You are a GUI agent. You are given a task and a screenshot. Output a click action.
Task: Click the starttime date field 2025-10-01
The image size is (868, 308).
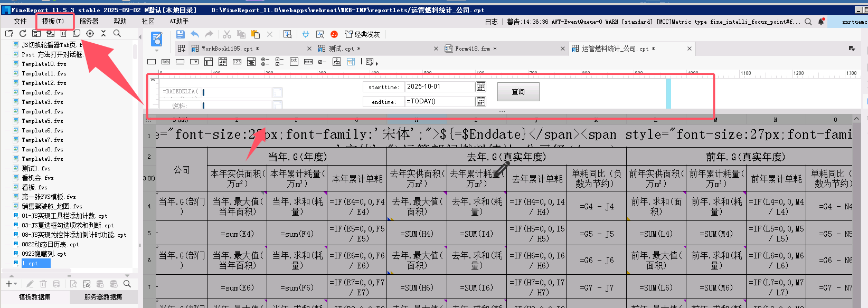440,86
